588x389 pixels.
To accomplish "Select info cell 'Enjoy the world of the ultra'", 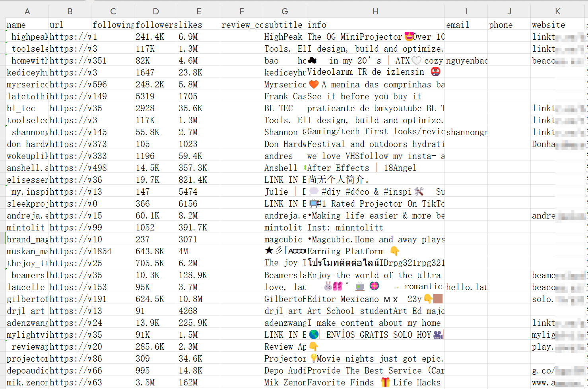I will coord(375,275).
